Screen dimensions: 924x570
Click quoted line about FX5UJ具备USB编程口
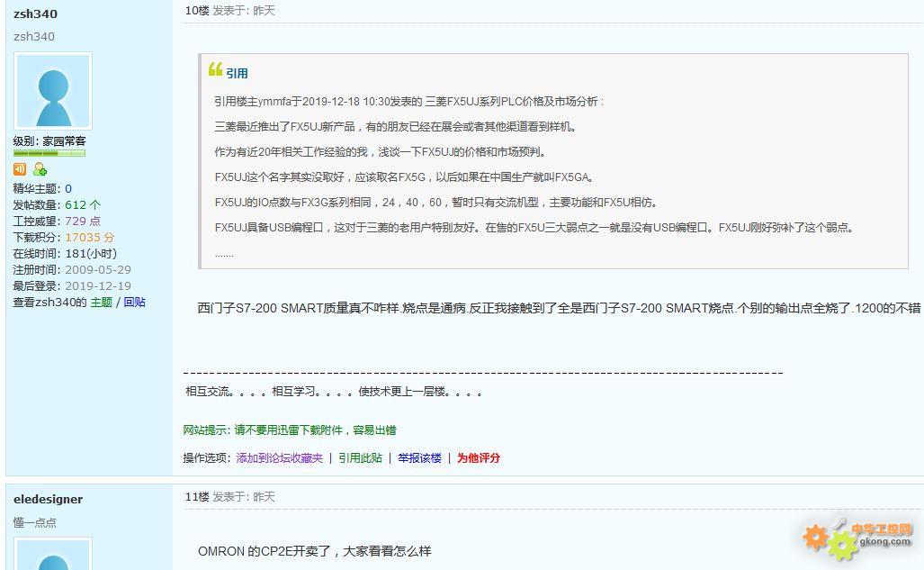[534, 227]
